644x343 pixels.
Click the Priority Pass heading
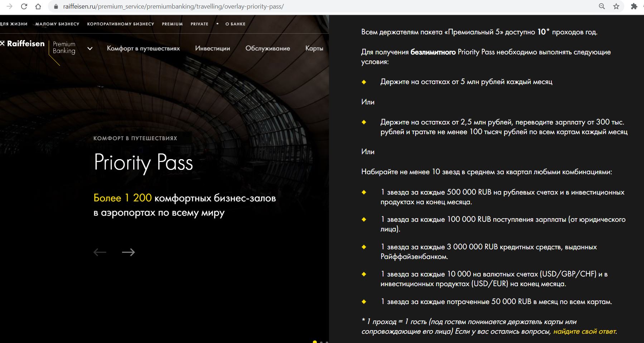pos(143,163)
